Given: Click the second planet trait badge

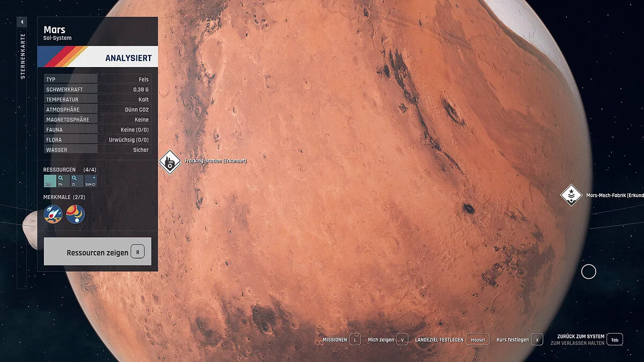Looking at the screenshot, I should click(x=75, y=215).
